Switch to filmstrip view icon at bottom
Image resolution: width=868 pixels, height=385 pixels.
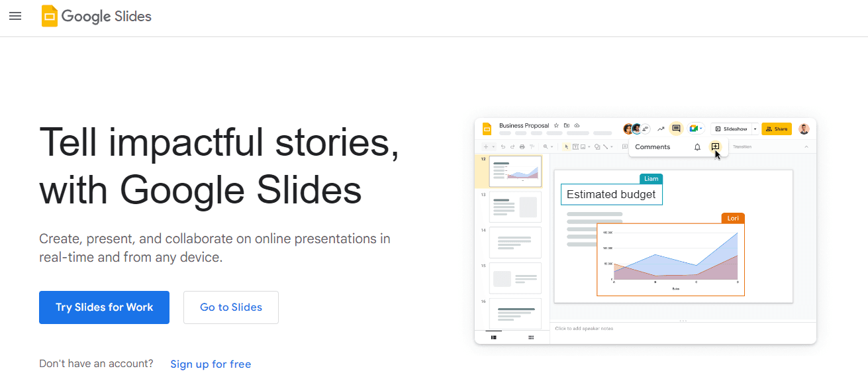pyautogui.click(x=494, y=337)
